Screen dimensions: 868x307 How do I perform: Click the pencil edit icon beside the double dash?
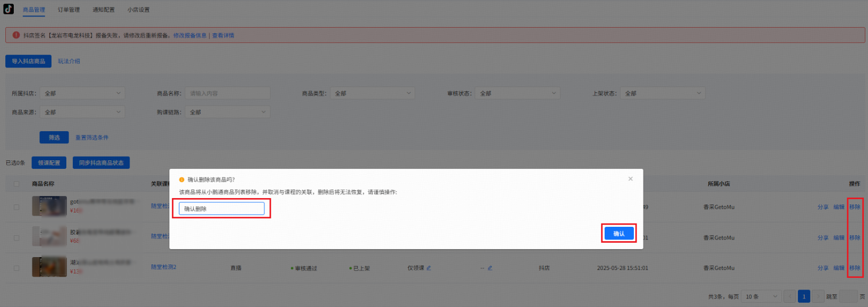click(x=489, y=268)
